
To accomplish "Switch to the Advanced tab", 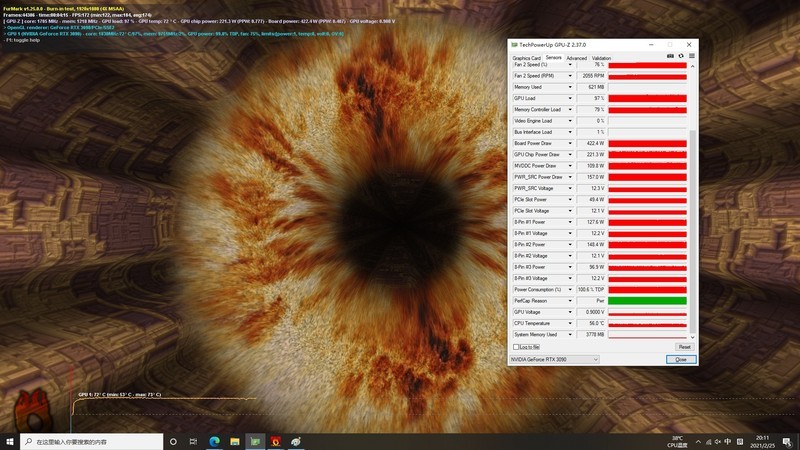I will pos(577,58).
